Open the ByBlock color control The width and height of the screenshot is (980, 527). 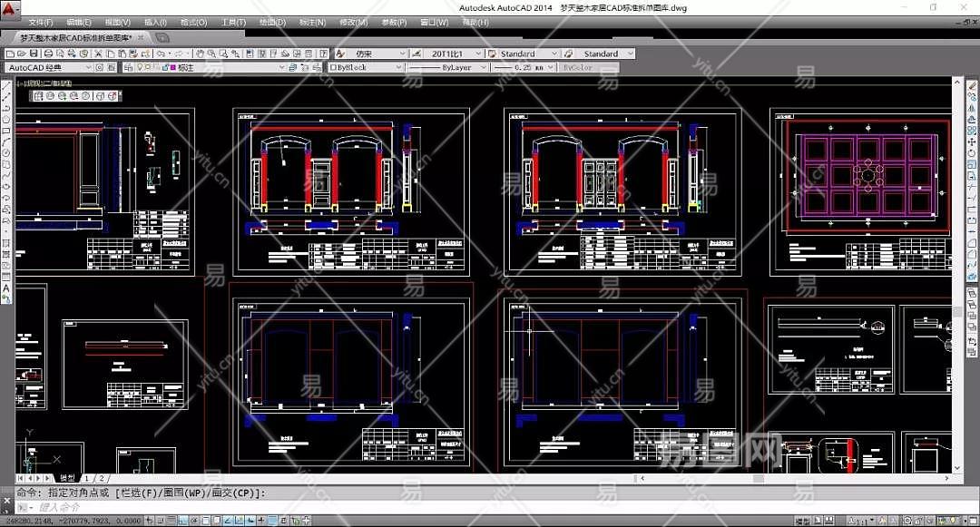point(366,67)
